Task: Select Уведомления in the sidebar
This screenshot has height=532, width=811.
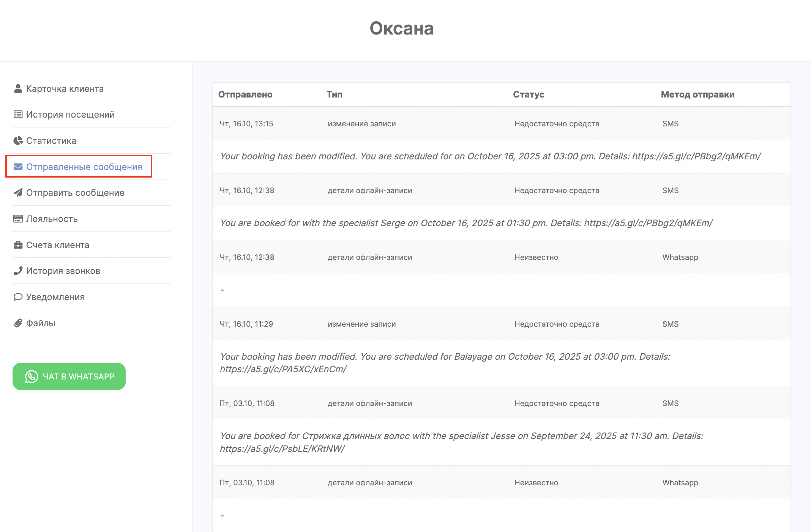Action: coord(55,297)
